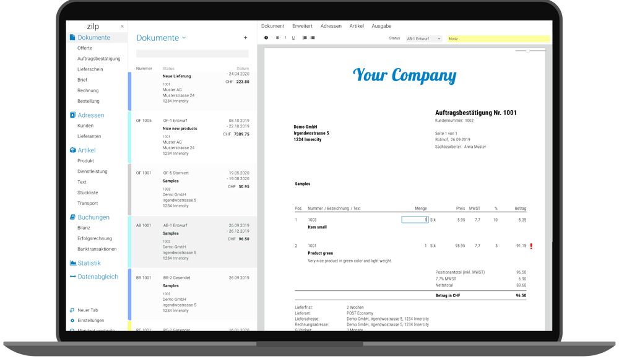
Task: Click the red exclamation warning icon
Action: (x=531, y=246)
